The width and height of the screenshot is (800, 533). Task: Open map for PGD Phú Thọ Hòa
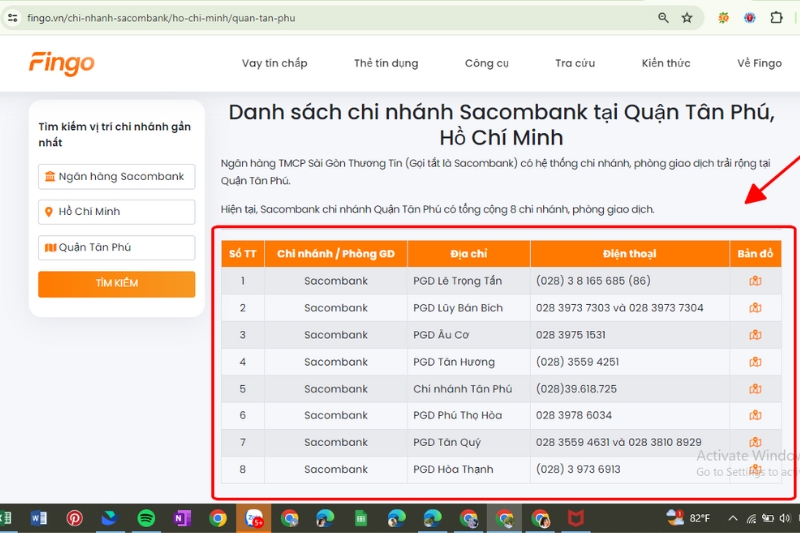(755, 416)
